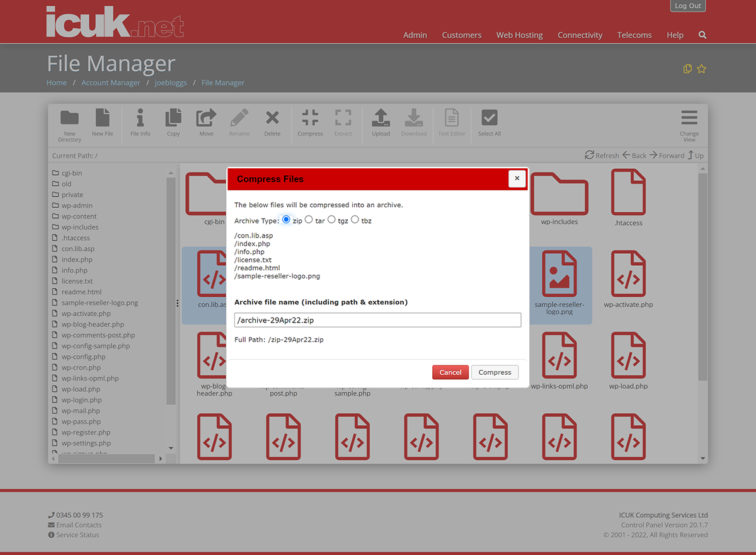Open the Customers menu
This screenshot has height=555, width=756.
coord(462,35)
